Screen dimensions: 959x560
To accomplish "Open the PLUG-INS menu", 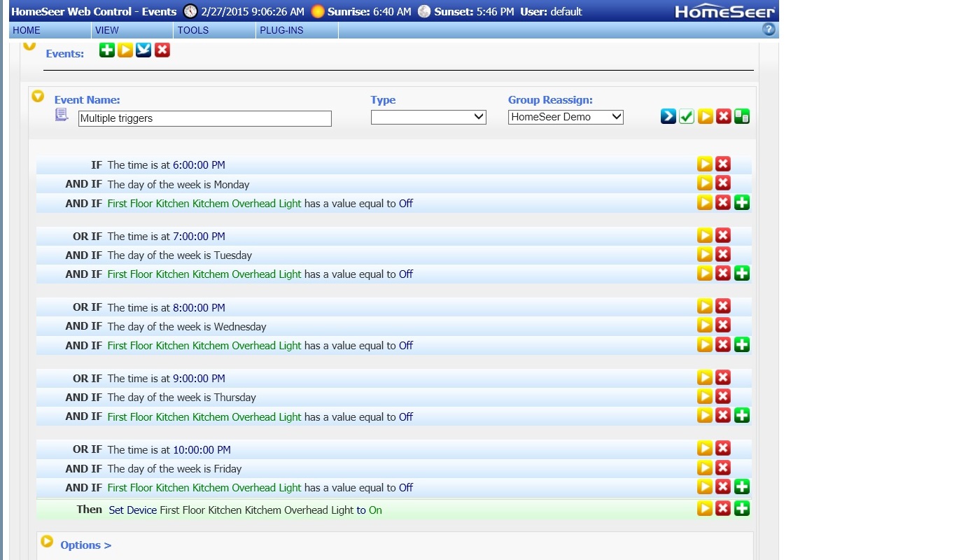I will 281,30.
